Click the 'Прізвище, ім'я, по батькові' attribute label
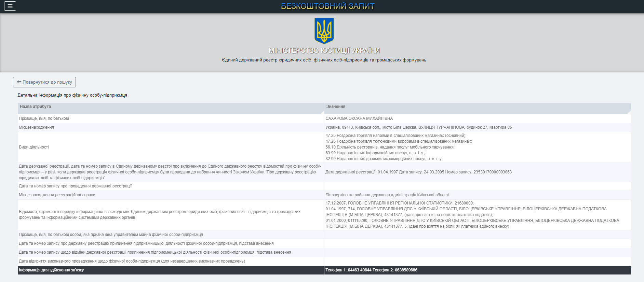The width and height of the screenshot is (644, 282). 44,118
